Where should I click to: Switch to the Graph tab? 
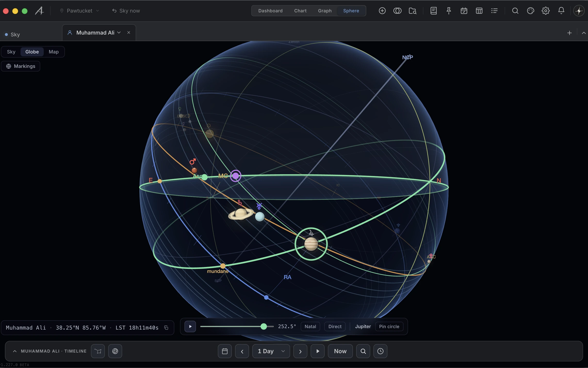[325, 11]
